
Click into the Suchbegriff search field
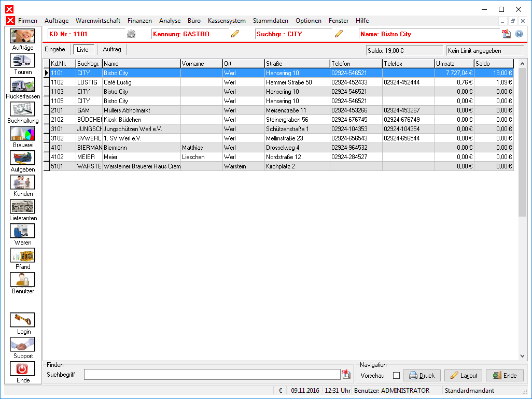pyautogui.click(x=212, y=375)
